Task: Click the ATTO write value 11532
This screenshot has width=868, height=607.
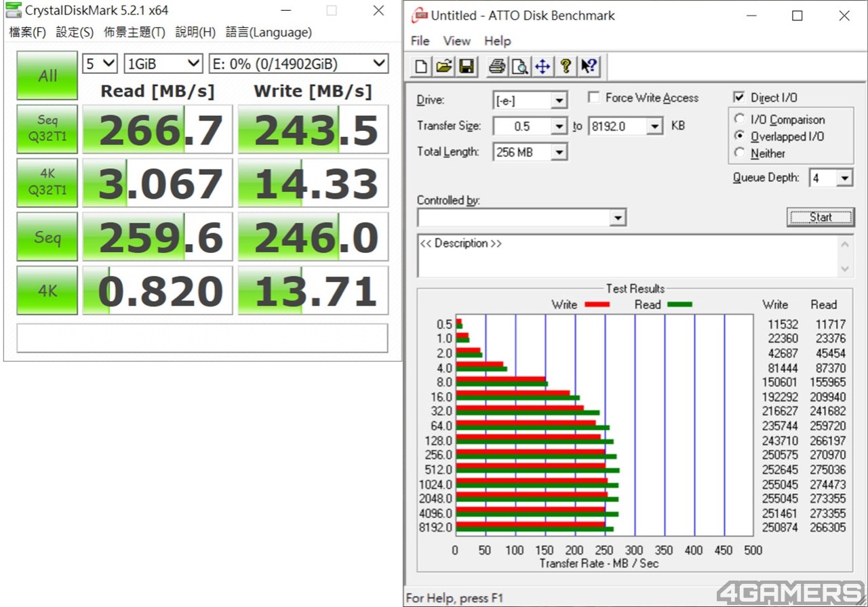Action: (x=783, y=324)
